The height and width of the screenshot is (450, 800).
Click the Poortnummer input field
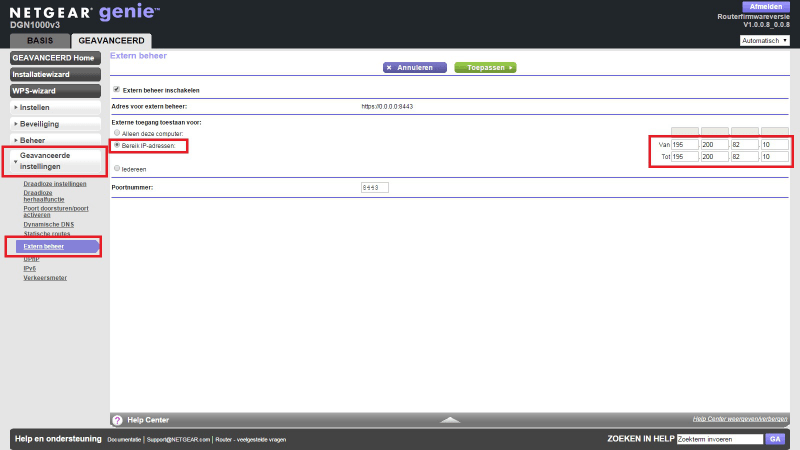coord(374,188)
